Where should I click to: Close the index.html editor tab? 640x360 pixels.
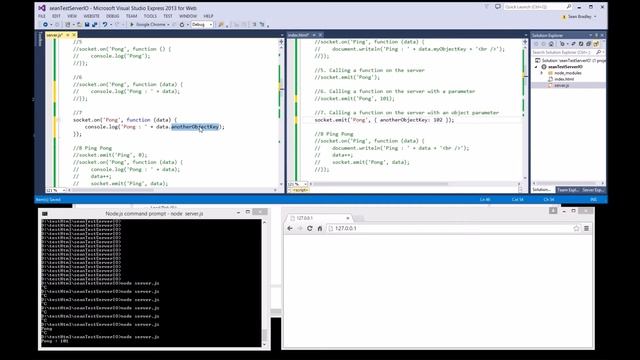(x=320, y=35)
